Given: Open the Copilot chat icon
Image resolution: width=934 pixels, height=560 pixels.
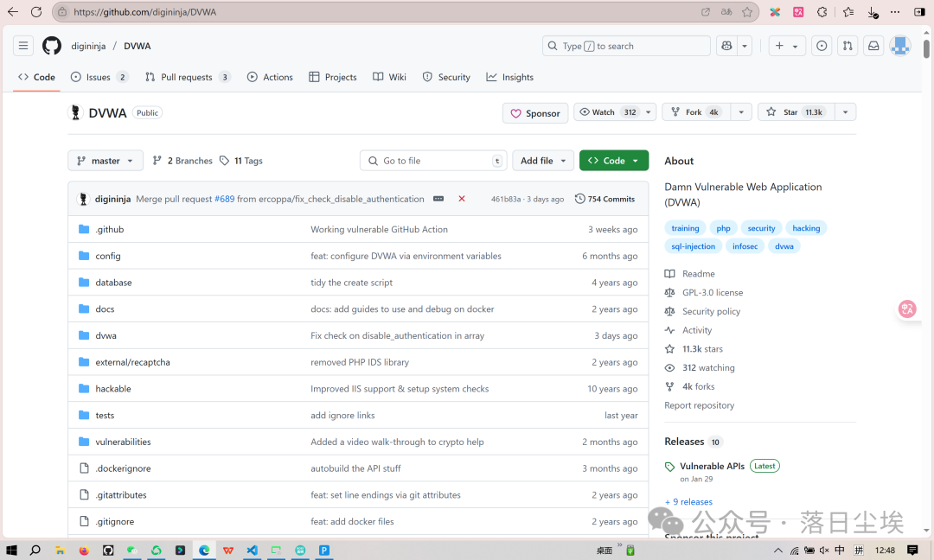Looking at the screenshot, I should pyautogui.click(x=726, y=46).
